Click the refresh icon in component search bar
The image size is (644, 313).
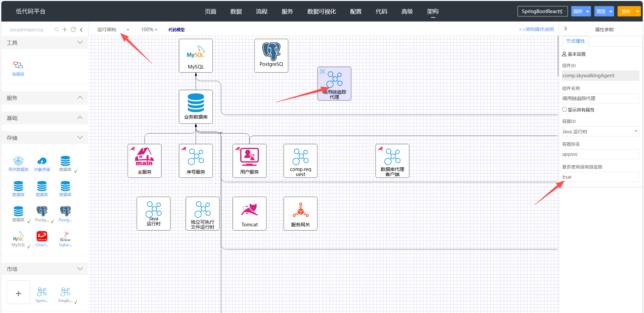[x=73, y=30]
